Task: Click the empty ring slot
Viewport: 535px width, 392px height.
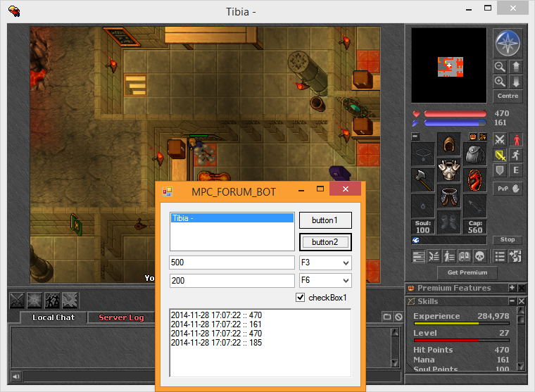Action: (423, 206)
